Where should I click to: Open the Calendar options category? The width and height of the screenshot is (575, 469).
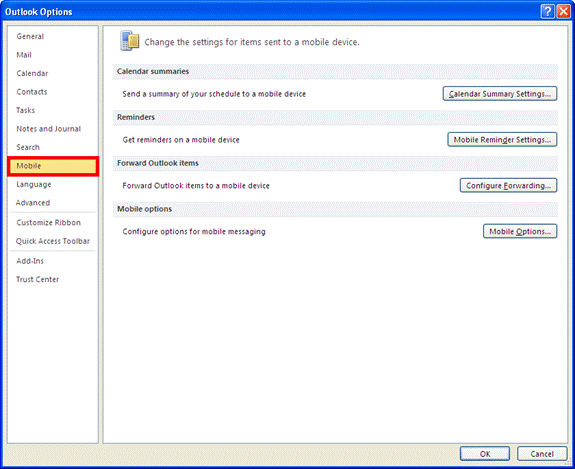pos(32,73)
